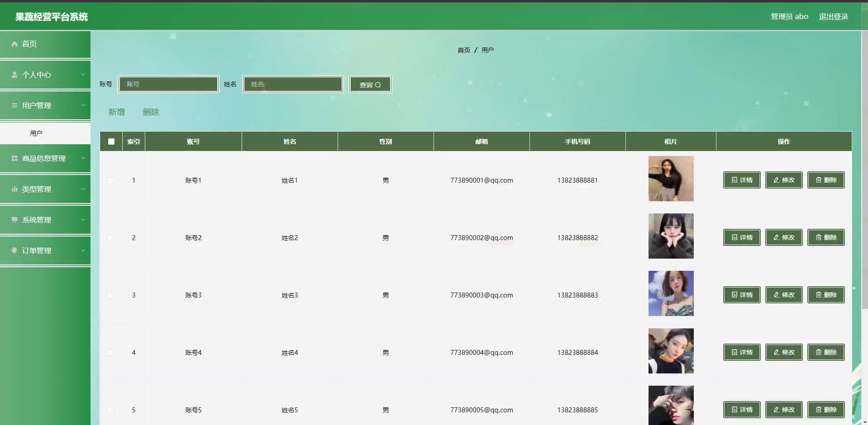This screenshot has height=425, width=868.
Task: Open the photo thumbnail for 账号4
Action: [671, 351]
